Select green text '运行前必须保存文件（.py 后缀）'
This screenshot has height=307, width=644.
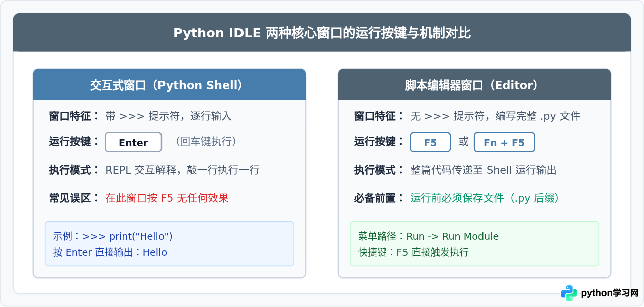[485, 198]
